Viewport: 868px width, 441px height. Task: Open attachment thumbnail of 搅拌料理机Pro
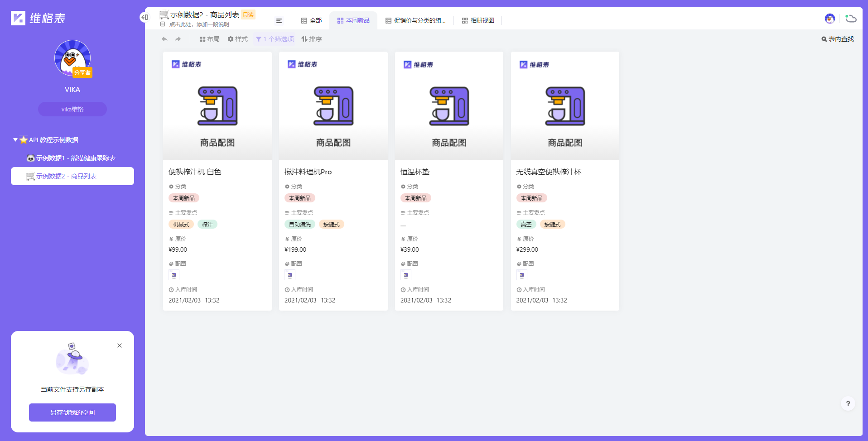click(x=290, y=275)
